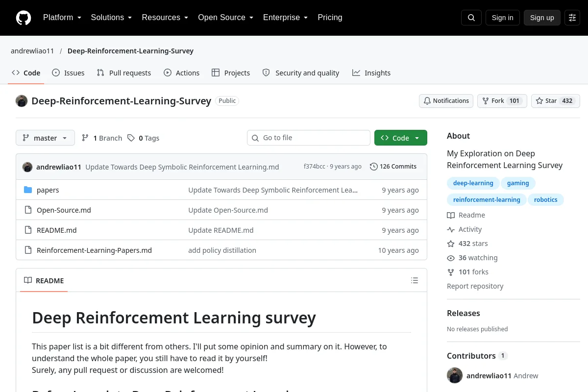
Task: Expand the Enterprise menu
Action: (x=286, y=18)
